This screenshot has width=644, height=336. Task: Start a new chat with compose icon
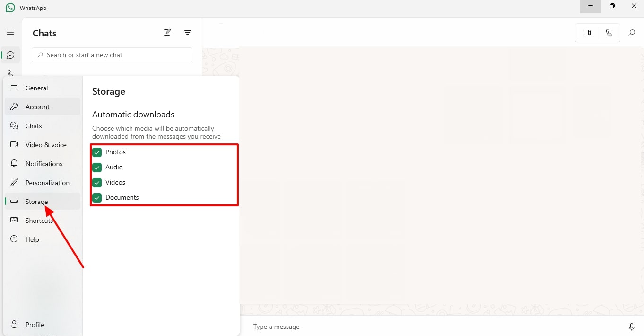tap(167, 33)
